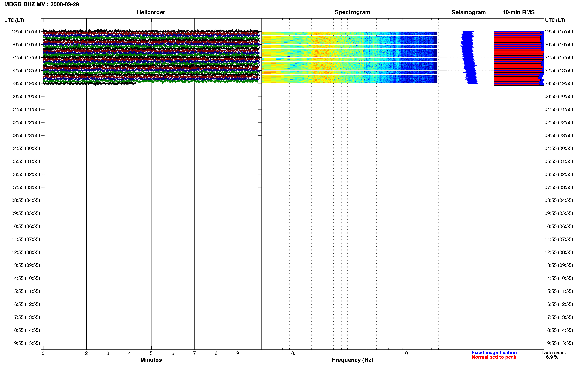Click the 'UTC (LT)' label beside 10-min RMS

coord(555,20)
